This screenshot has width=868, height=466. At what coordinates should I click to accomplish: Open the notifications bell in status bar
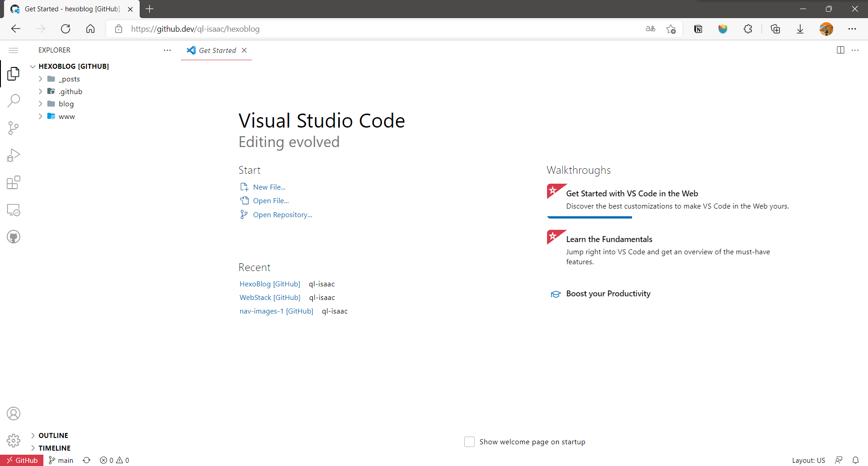point(855,460)
